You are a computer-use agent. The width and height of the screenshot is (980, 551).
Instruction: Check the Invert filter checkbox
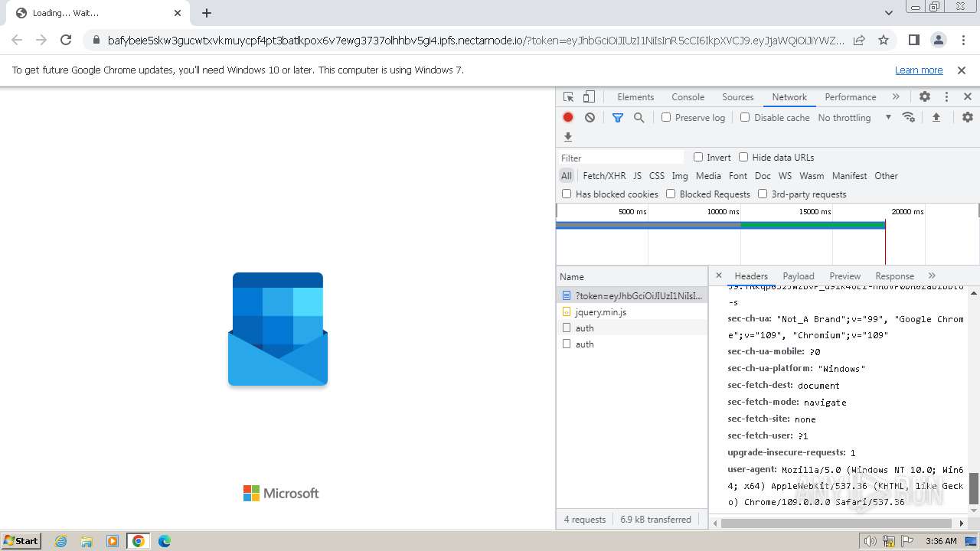[x=698, y=157]
